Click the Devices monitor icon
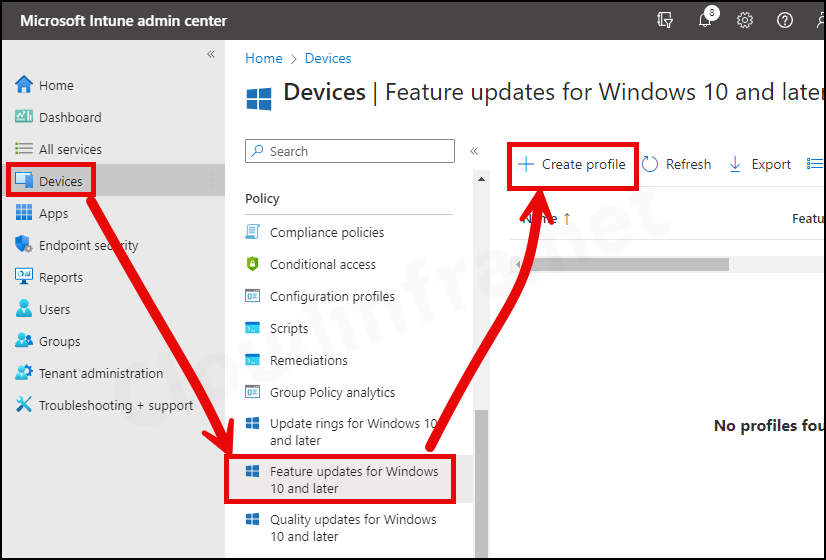 point(24,181)
